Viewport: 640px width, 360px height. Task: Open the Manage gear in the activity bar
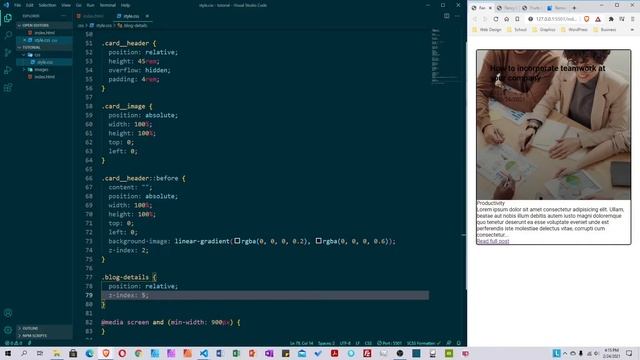pos(8,330)
